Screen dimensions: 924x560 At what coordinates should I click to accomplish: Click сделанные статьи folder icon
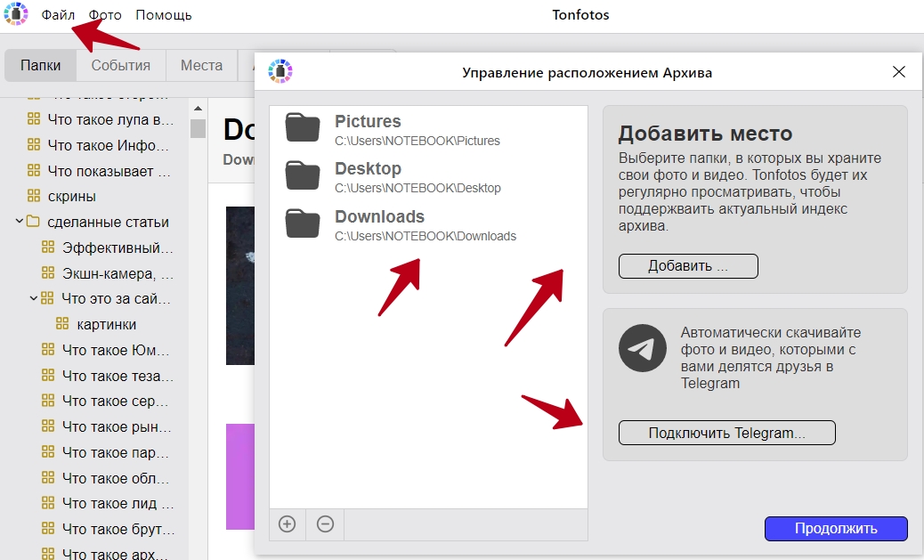pyautogui.click(x=34, y=222)
